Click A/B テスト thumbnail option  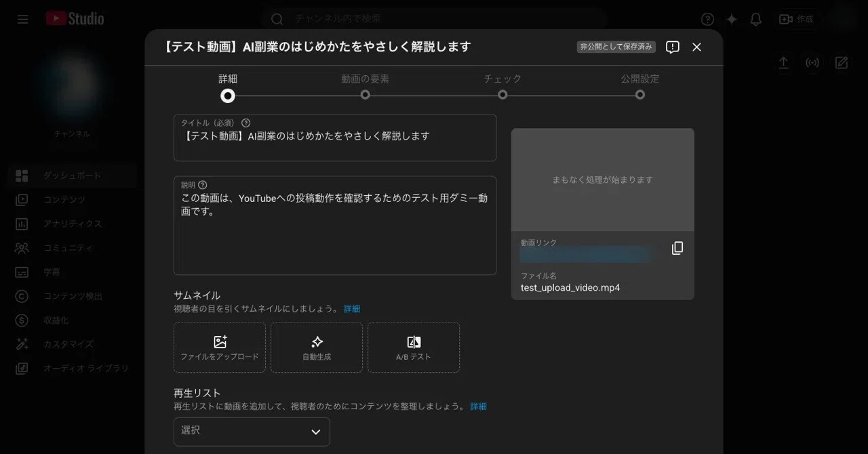coord(414,348)
